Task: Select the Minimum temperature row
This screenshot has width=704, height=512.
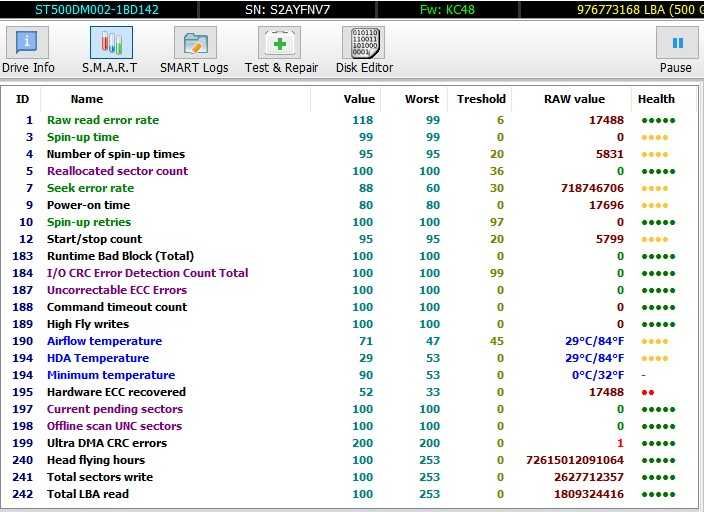Action: pyautogui.click(x=349, y=375)
